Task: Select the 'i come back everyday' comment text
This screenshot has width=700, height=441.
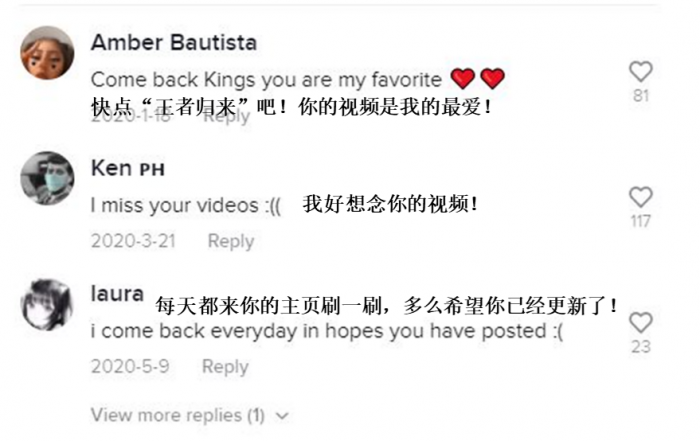Action: click(327, 332)
